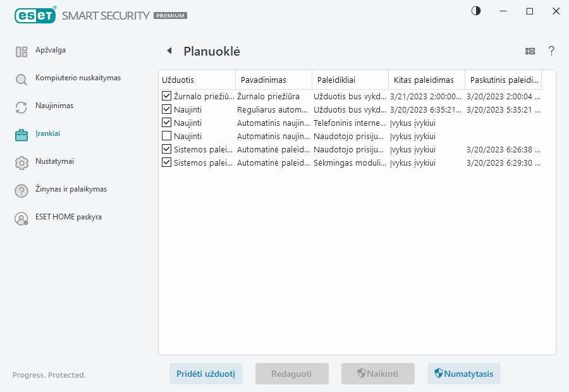Screen dimensions: 569x392
Task: Toggle the dark mode contrast icon
Action: [475, 11]
